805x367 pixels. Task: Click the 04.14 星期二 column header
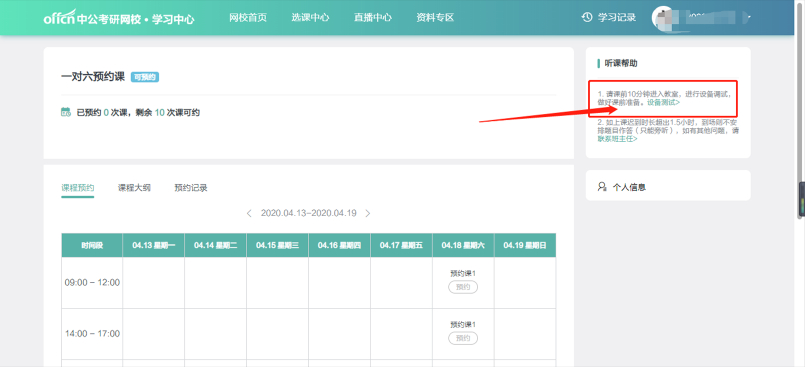[x=216, y=245]
